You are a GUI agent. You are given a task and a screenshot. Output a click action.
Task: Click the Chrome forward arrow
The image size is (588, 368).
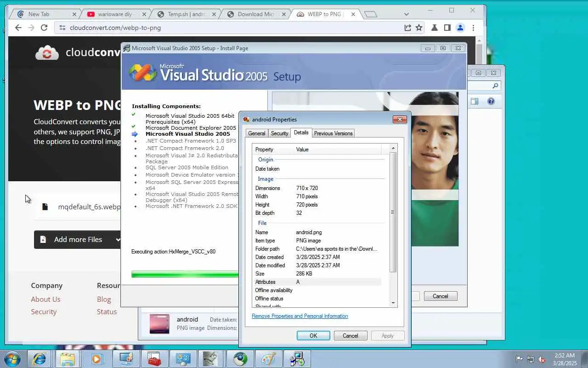[31, 28]
